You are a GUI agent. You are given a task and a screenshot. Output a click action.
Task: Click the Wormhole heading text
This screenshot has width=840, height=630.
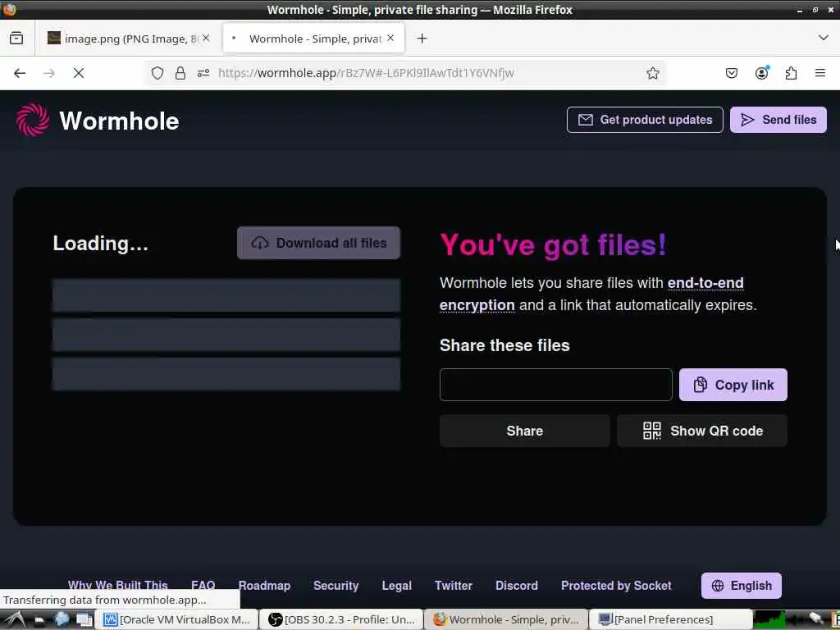coord(119,121)
